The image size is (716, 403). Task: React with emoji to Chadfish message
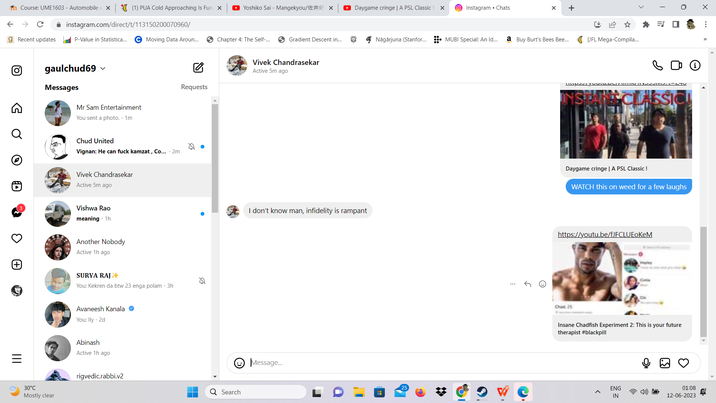point(542,284)
